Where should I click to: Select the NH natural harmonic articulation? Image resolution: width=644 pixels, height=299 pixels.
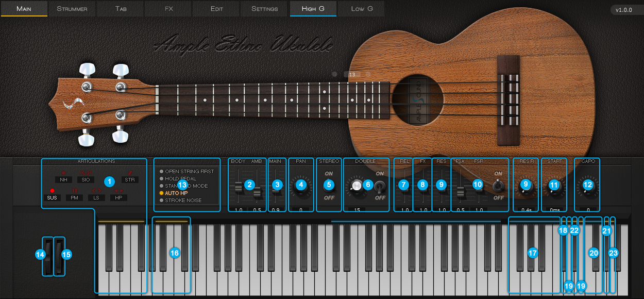tap(63, 179)
